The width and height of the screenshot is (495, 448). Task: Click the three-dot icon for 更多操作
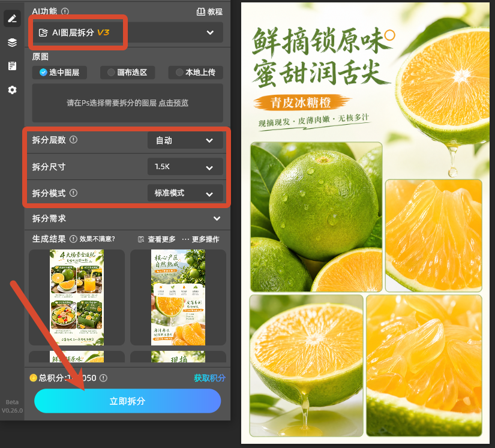tap(185, 239)
